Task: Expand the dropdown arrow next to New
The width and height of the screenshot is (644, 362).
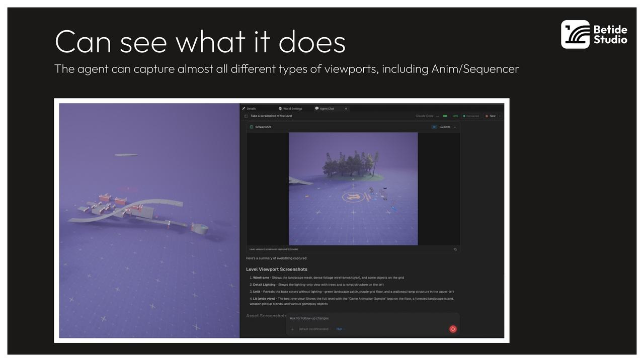Action: click(500, 116)
